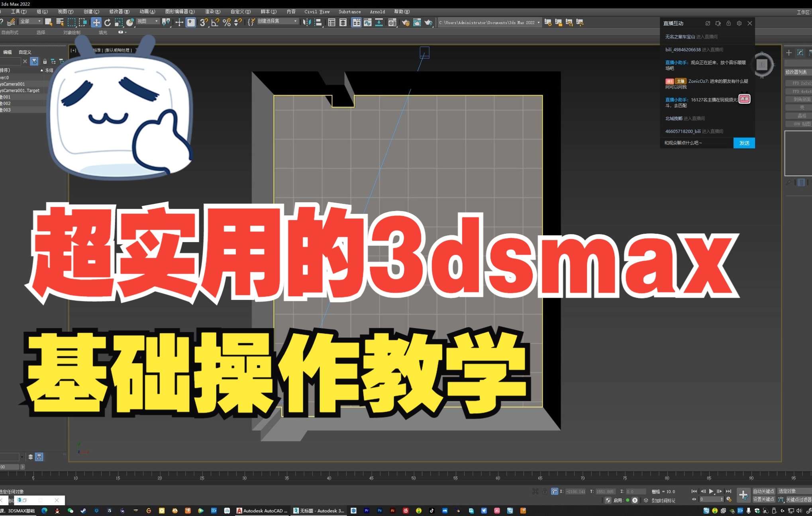The image size is (812, 516).
Task: Open the live chat panel settings gear
Action: point(739,23)
